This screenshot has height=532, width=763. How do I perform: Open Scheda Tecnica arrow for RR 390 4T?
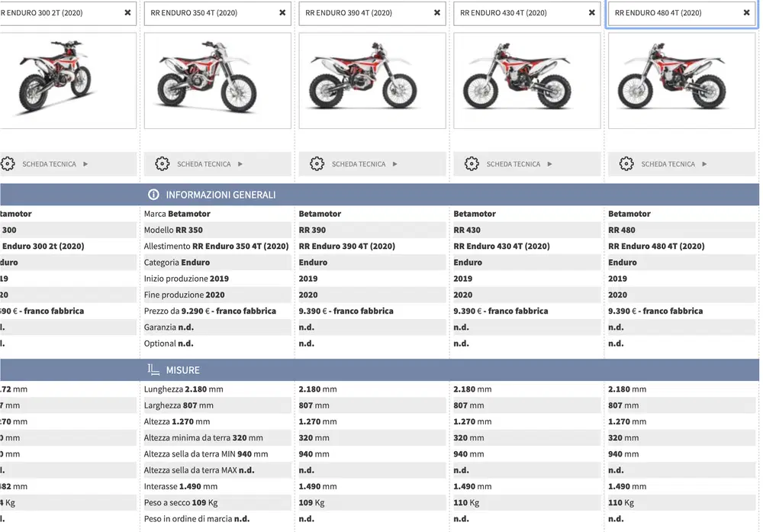395,164
